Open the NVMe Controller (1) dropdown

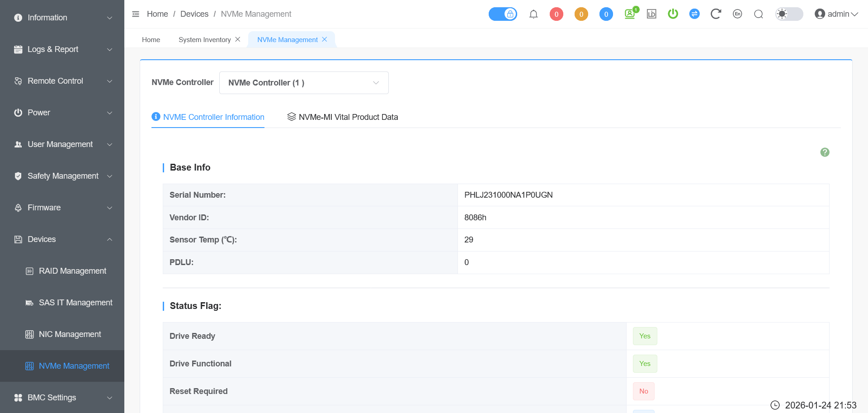pyautogui.click(x=304, y=83)
